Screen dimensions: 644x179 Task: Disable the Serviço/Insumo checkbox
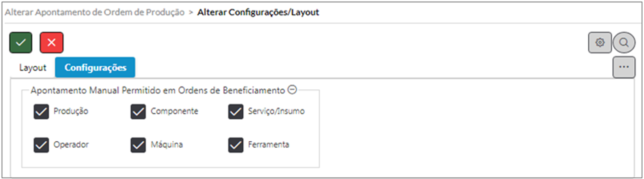(236, 112)
